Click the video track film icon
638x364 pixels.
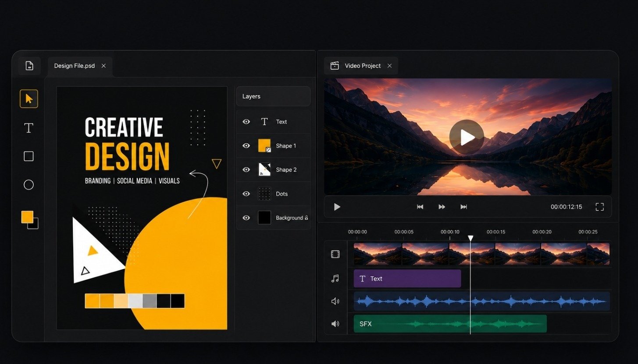(335, 254)
